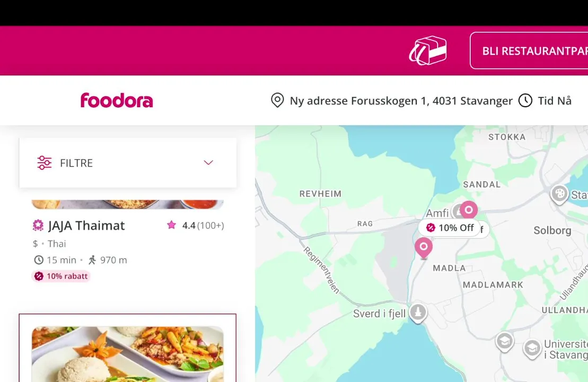This screenshot has height=382, width=588.
Task: Open the foodora delivery bag icon
Action: (x=428, y=50)
